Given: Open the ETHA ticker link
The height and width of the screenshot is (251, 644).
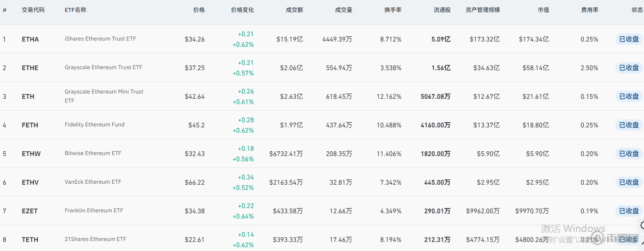Looking at the screenshot, I should pos(30,39).
